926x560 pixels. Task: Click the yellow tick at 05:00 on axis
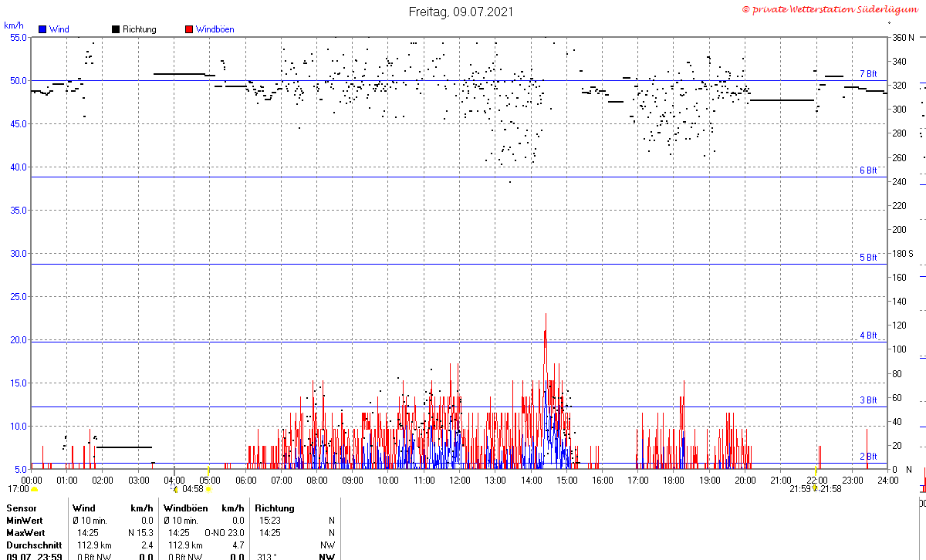coord(208,470)
